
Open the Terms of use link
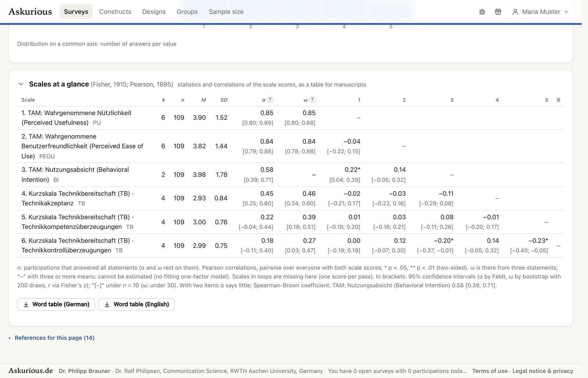coord(490,371)
